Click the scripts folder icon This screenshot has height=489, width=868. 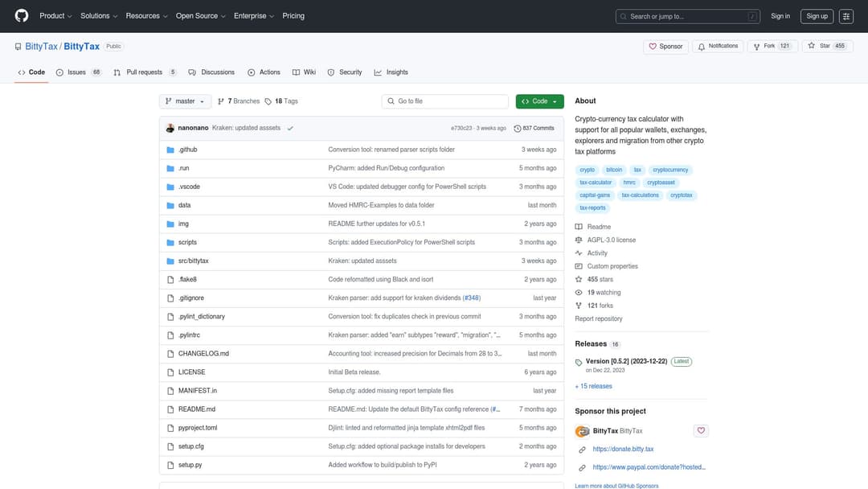pyautogui.click(x=170, y=243)
